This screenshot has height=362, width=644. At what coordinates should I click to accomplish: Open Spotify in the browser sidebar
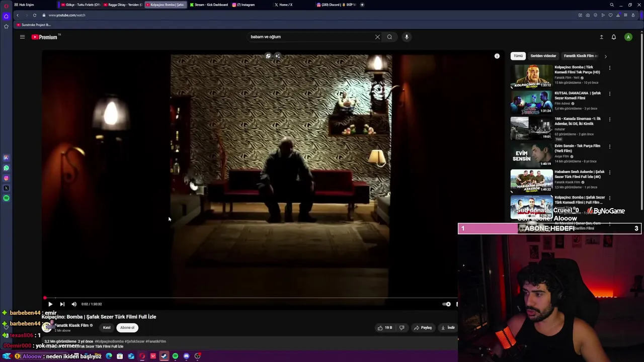[x=6, y=198]
